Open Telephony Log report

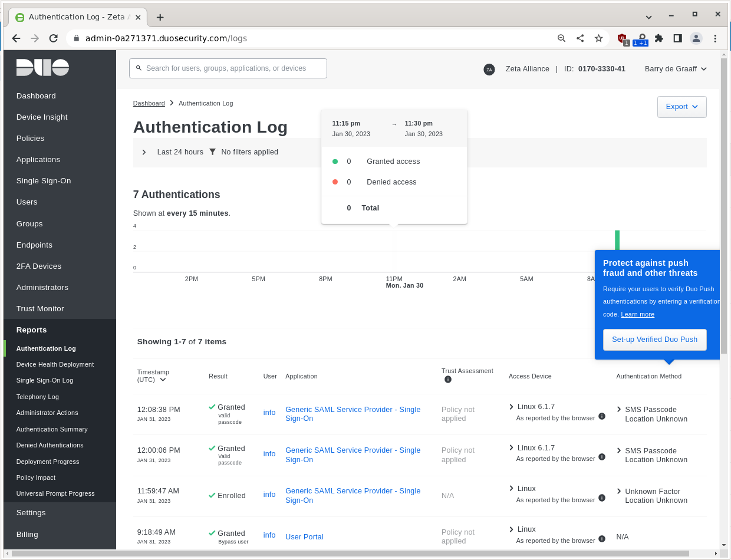click(38, 397)
